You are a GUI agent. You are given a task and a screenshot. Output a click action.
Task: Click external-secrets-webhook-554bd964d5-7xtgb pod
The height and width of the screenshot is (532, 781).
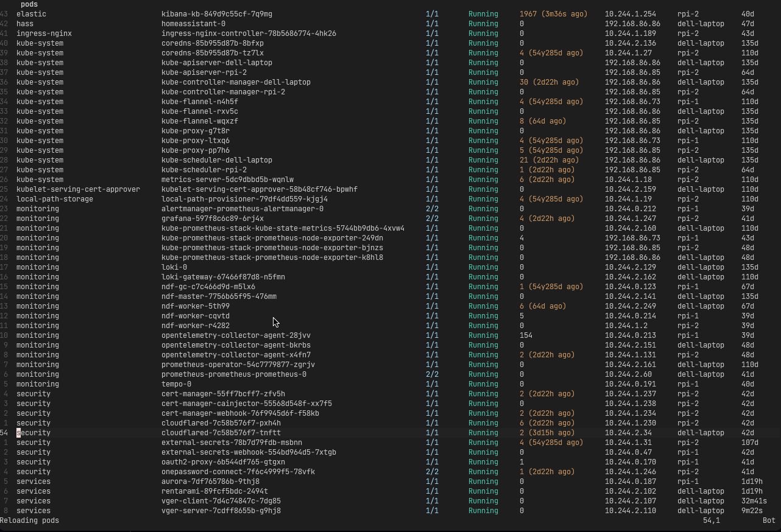tap(249, 452)
